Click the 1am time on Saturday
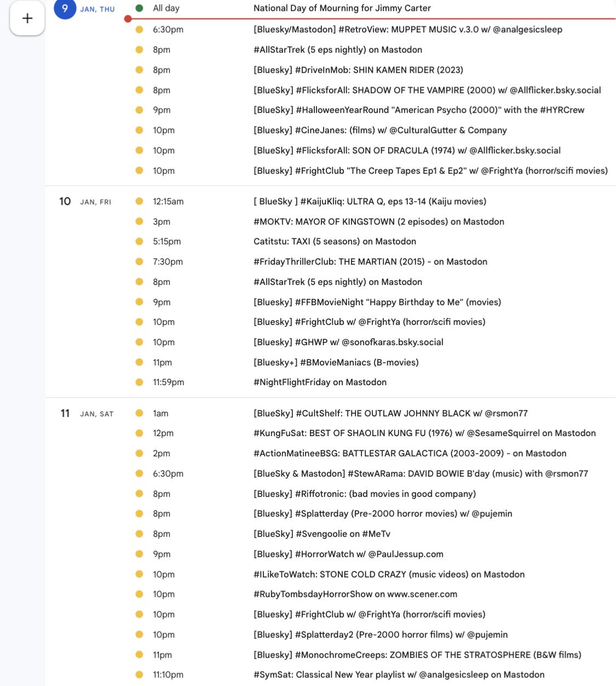The height and width of the screenshot is (686, 616). pyautogui.click(x=160, y=414)
